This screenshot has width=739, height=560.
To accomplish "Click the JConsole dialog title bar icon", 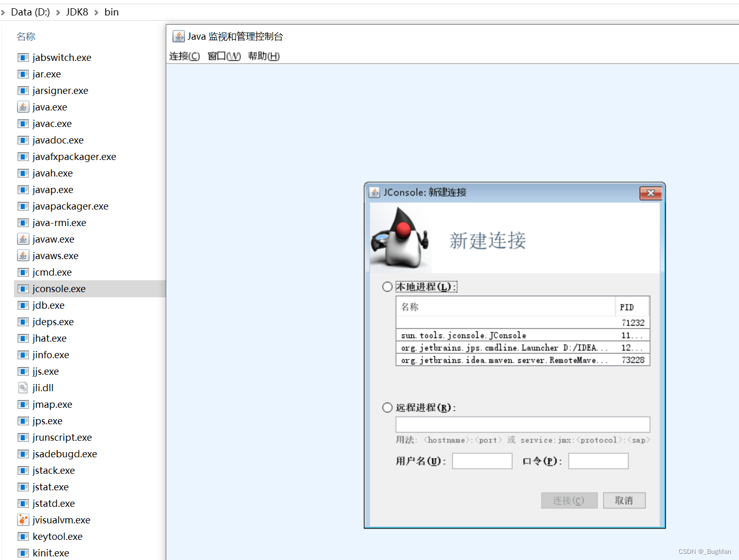I will pyautogui.click(x=374, y=193).
